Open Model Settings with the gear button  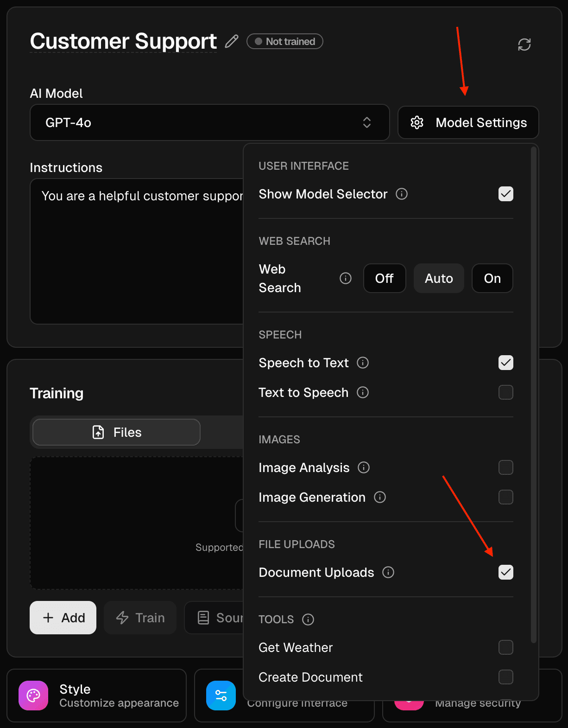click(x=468, y=122)
